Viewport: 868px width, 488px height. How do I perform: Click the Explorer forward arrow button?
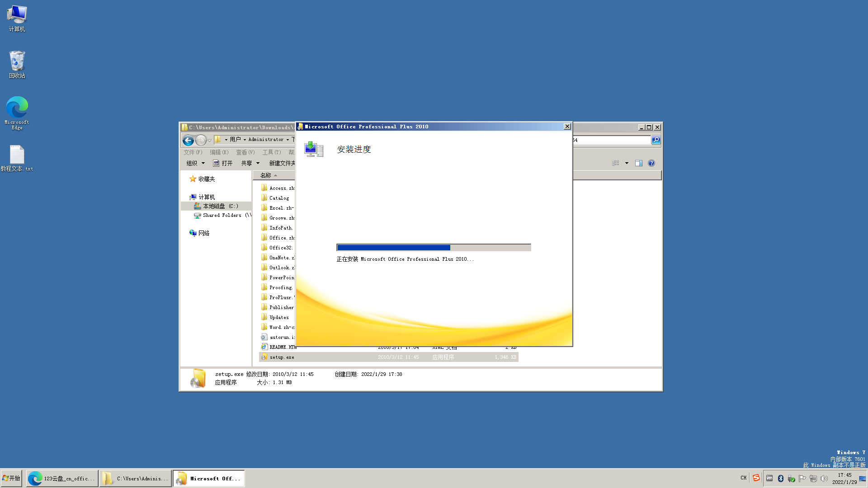(201, 141)
